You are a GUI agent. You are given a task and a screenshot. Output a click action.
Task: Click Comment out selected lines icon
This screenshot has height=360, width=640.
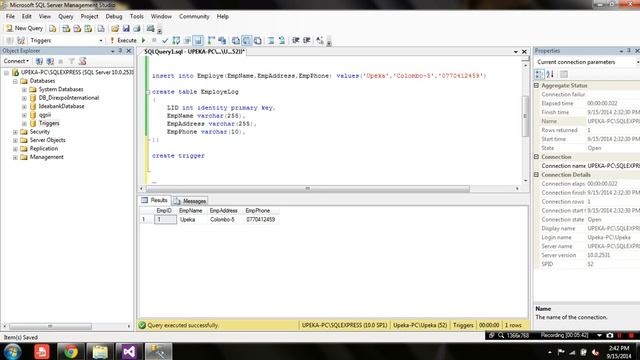[271, 40]
